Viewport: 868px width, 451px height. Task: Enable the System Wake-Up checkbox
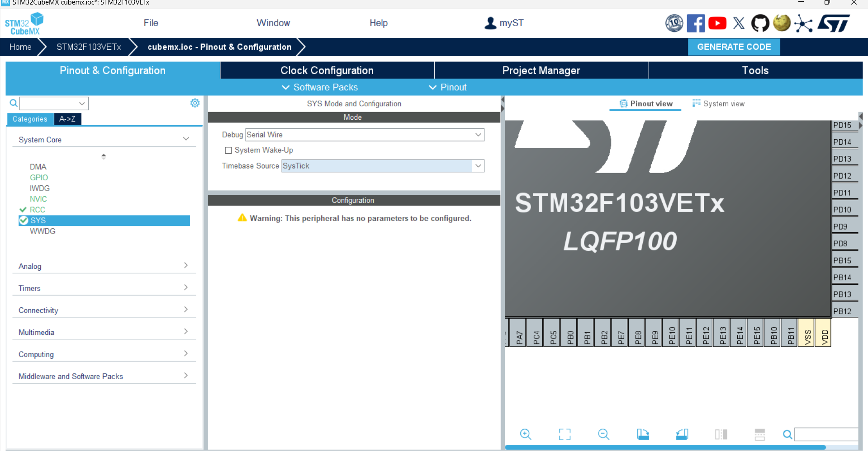(x=228, y=150)
